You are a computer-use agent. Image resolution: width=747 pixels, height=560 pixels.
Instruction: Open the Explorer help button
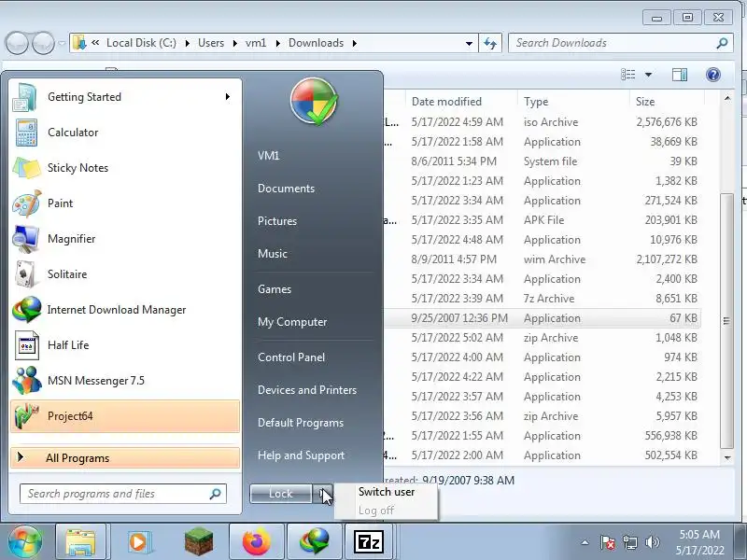pos(713,75)
